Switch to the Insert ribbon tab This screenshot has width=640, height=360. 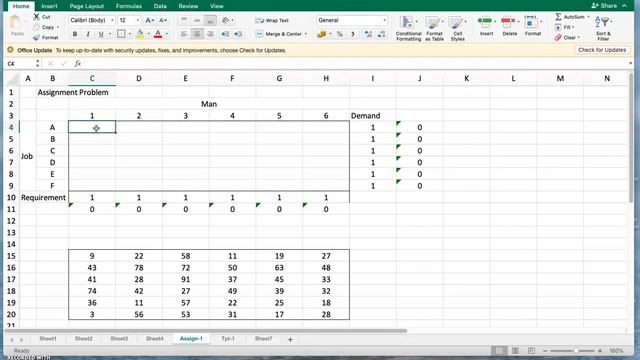49,6
